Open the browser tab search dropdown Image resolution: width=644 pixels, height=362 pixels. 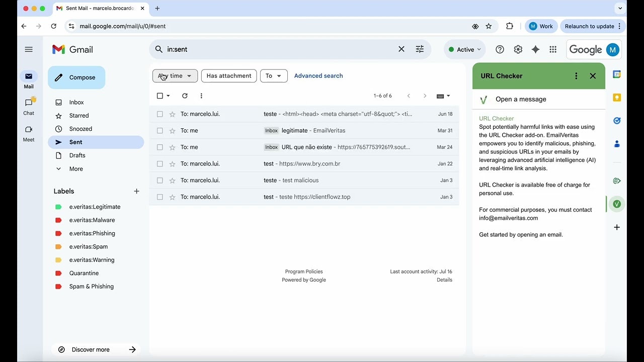619,9
